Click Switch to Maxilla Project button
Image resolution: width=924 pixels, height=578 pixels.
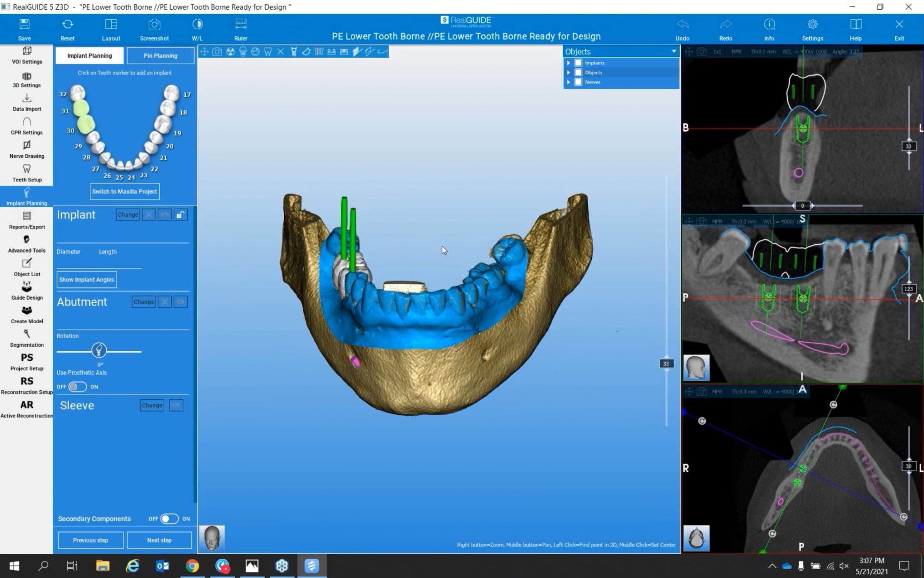[x=125, y=192]
